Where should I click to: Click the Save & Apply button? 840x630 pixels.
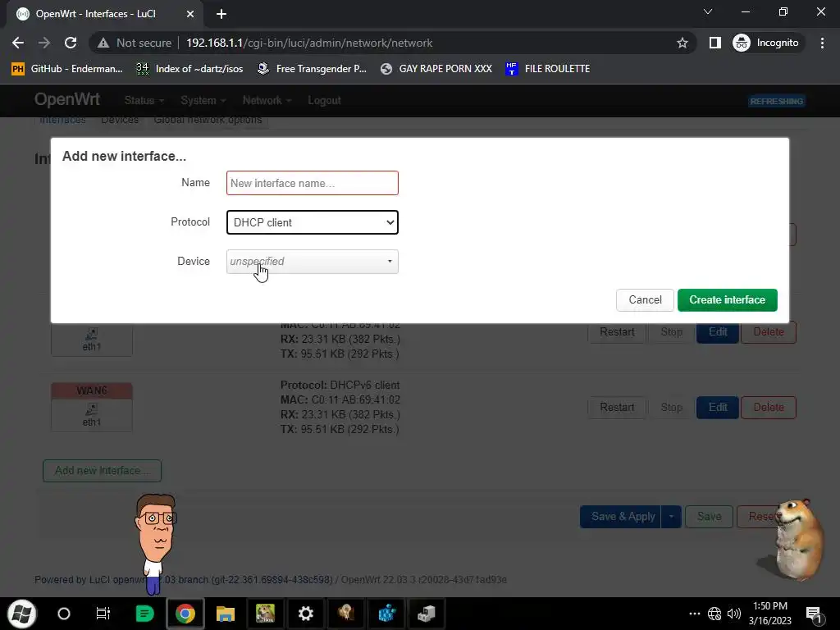620,517
